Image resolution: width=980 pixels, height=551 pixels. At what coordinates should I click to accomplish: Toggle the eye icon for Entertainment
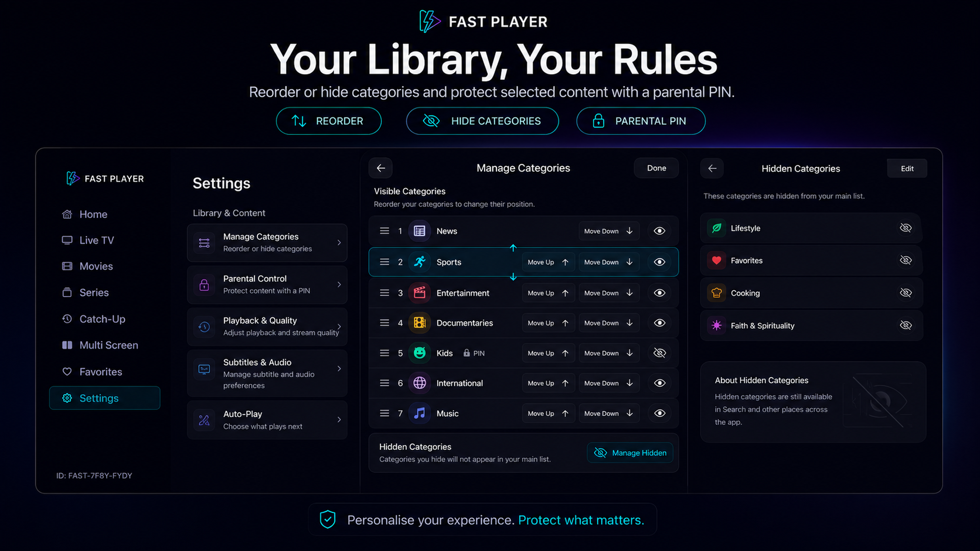[x=659, y=293]
